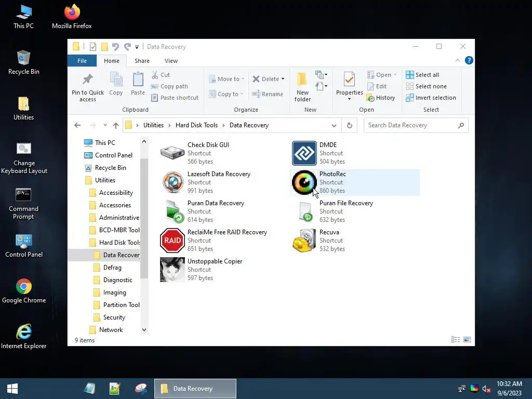This screenshot has width=532, height=399.
Task: Click navigation pane scroll down arrow
Action: coord(144,330)
